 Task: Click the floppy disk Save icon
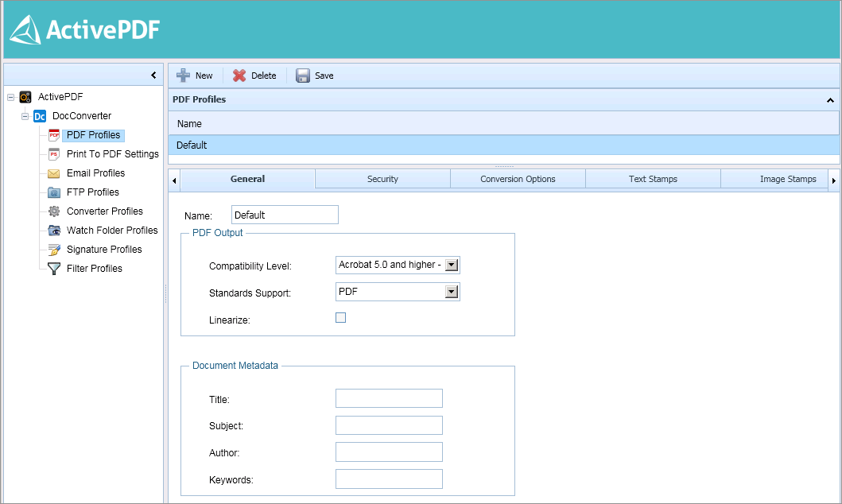[303, 76]
